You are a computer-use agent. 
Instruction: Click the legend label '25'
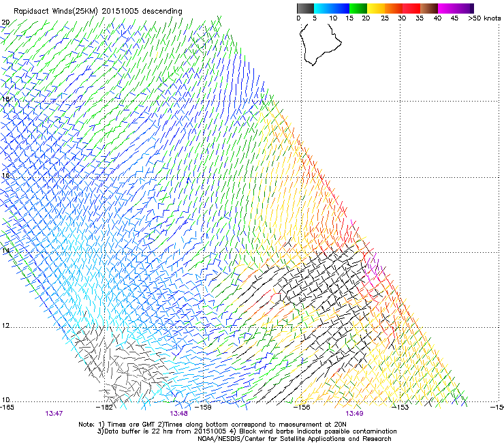click(385, 18)
